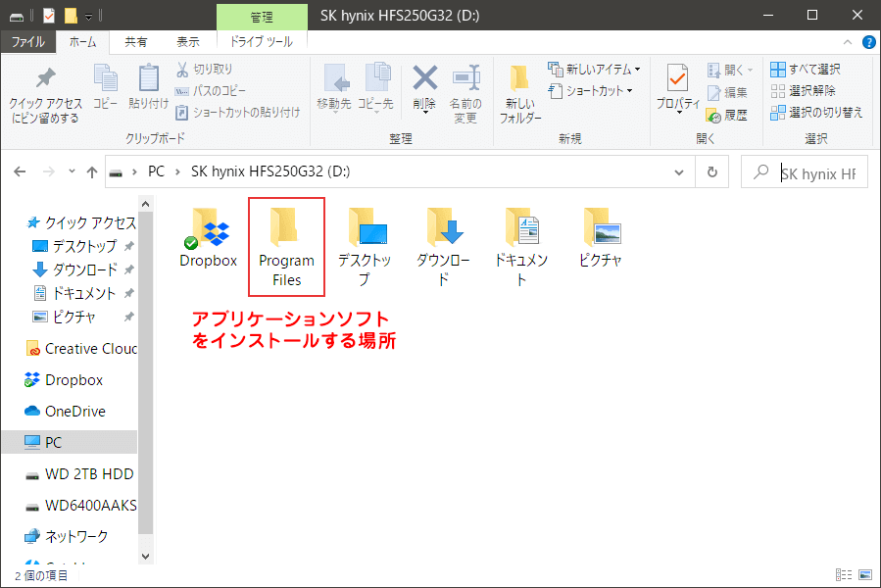Open Shortcut (ショートカット) dropdown

[591, 90]
